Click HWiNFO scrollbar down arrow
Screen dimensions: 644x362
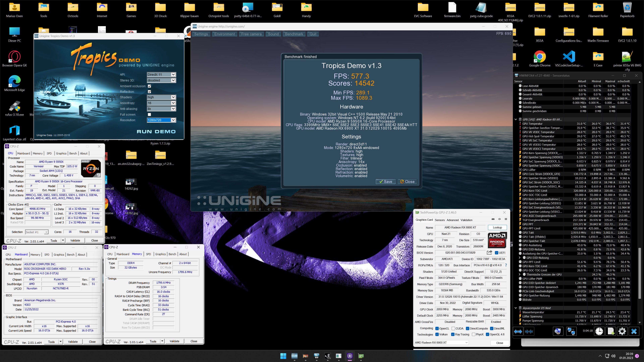pos(639,322)
